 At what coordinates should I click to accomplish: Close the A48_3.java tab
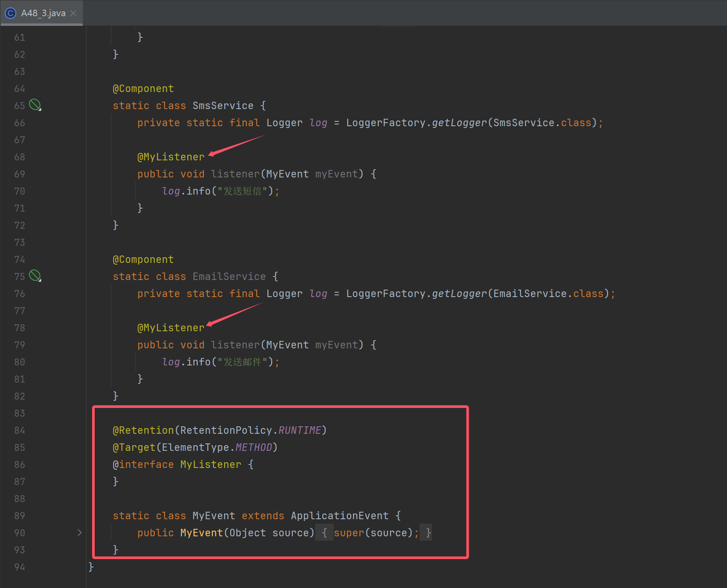[73, 13]
